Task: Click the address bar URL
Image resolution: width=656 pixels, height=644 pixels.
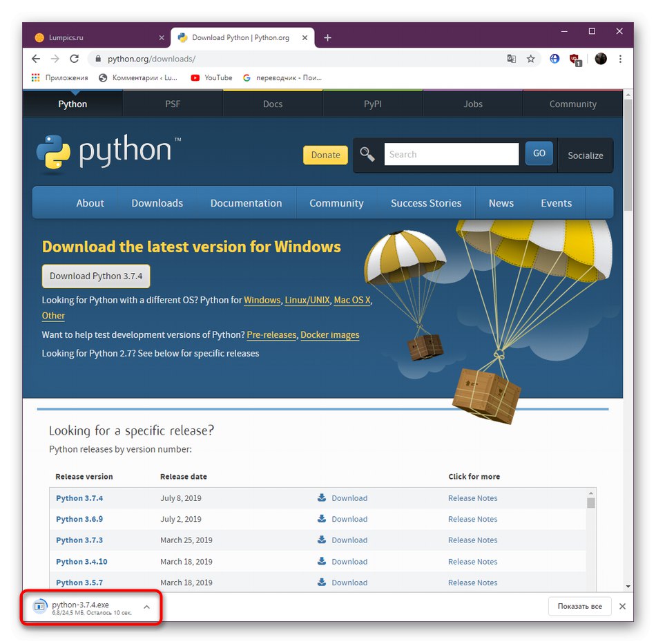Action: (x=151, y=59)
